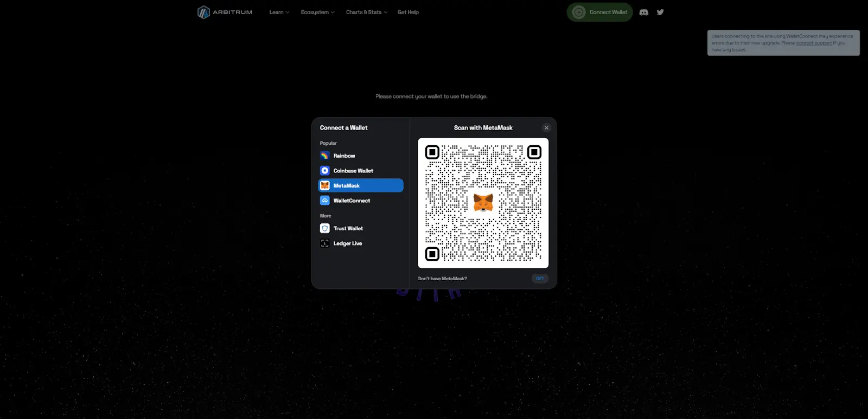
Task: Open the Discord icon link
Action: click(x=644, y=12)
